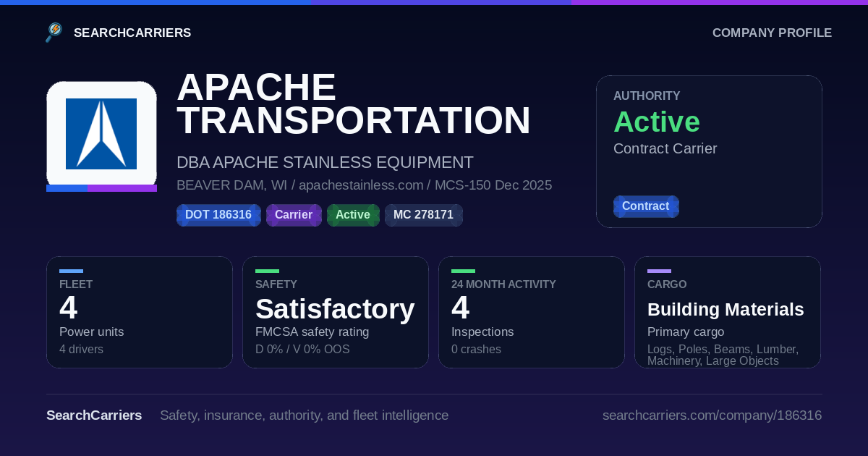Click the MC 278171 badge

click(x=423, y=215)
